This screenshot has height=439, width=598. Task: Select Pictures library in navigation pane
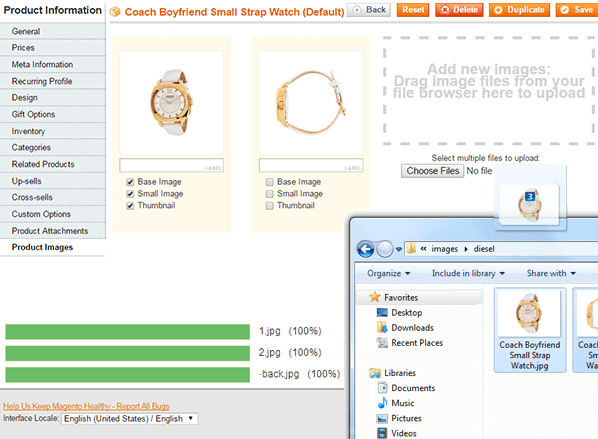pyautogui.click(x=399, y=418)
